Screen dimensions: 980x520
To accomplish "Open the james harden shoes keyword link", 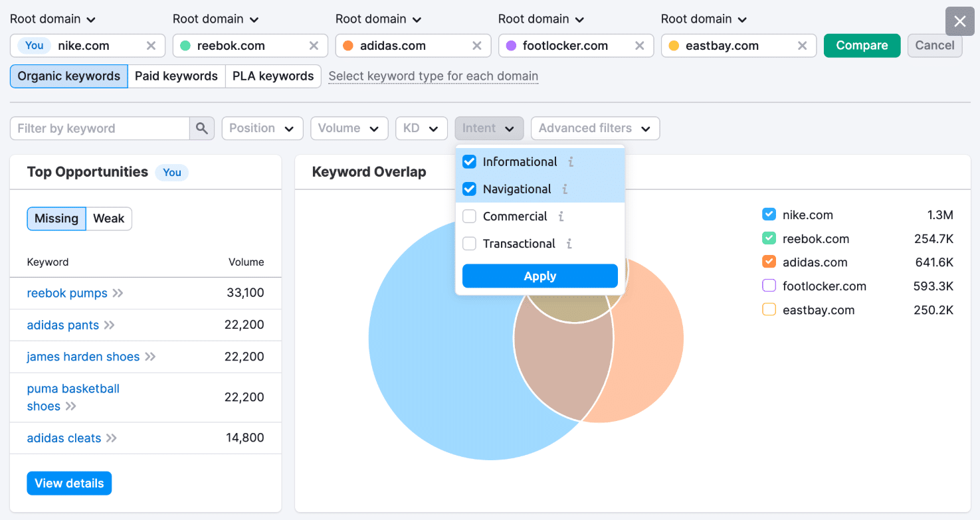I will (83, 357).
